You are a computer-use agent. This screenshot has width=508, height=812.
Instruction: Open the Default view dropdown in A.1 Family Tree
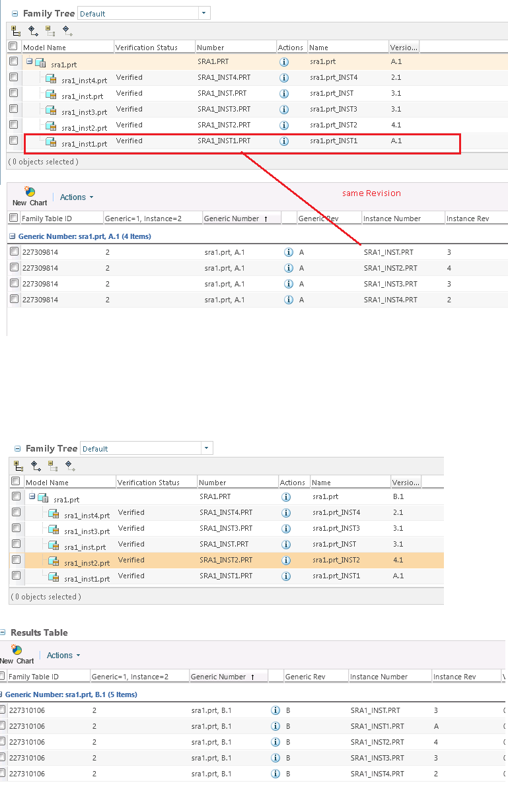203,13
